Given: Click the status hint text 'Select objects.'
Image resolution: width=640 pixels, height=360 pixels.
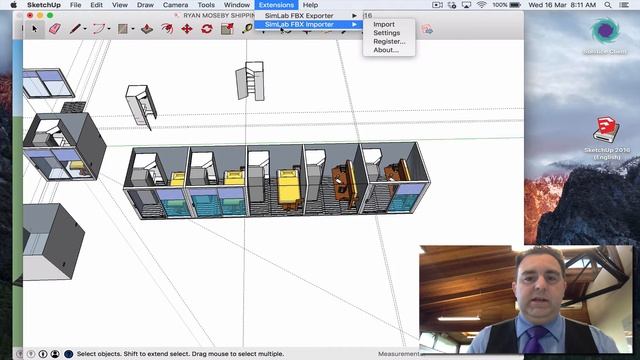Looking at the screenshot, I should click(x=99, y=354).
